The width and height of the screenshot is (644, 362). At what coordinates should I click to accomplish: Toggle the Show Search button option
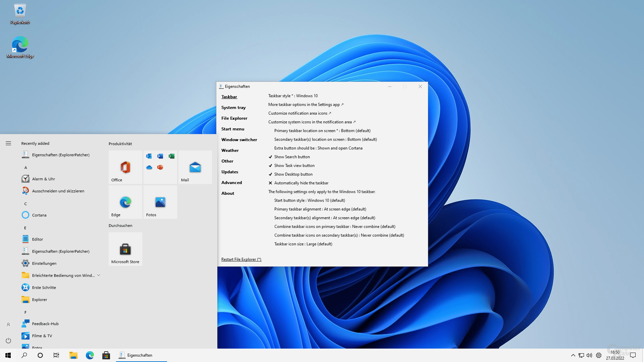tap(292, 157)
